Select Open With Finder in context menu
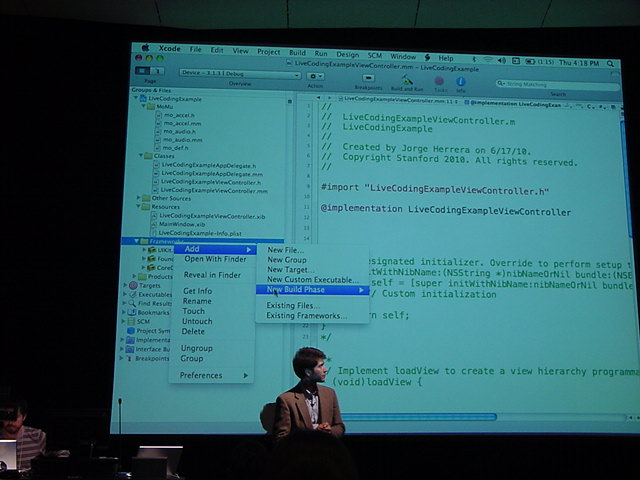 215,259
